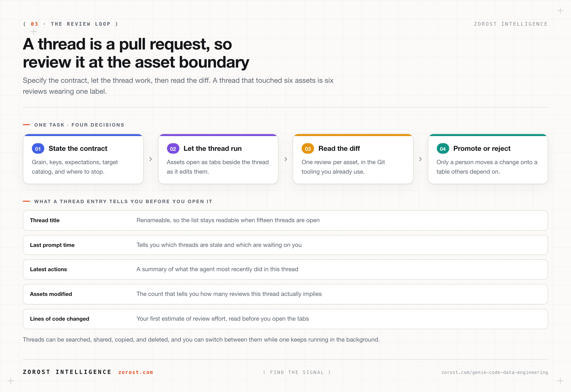
Task: Click the chevron after Let the thread run card
Action: 285,159
